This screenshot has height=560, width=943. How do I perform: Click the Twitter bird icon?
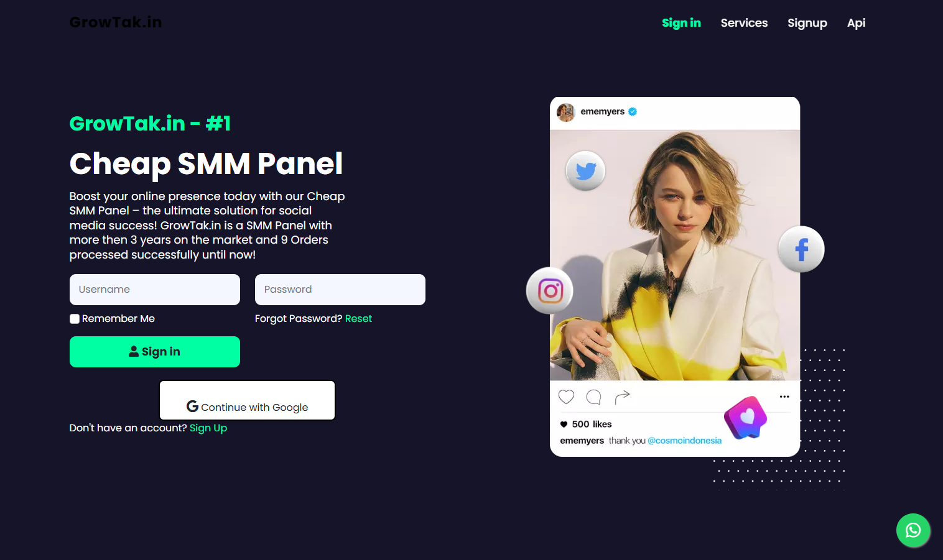585,171
